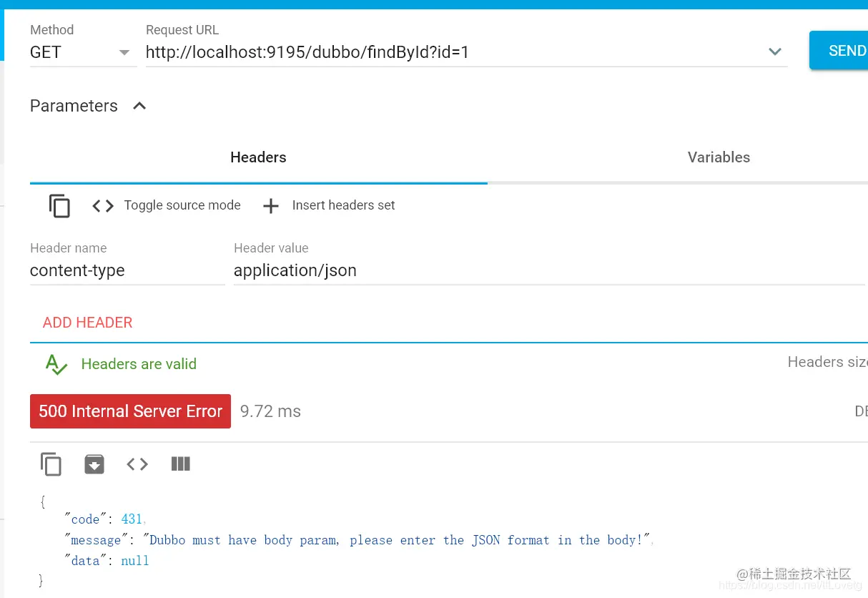Switch to the Variables tab
Viewport: 868px width, 598px height.
[719, 157]
